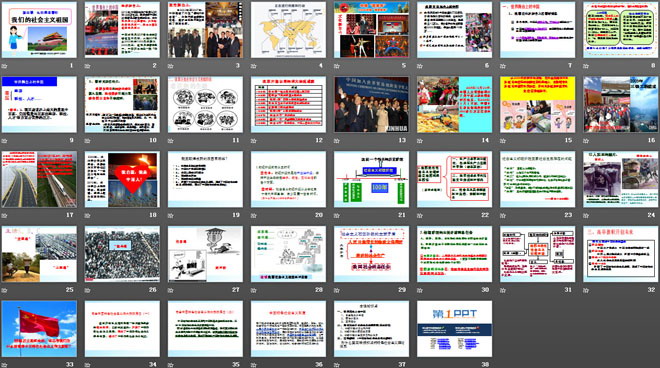Click the animation star icon below slide 6
The height and width of the screenshot is (368, 660).
point(420,66)
